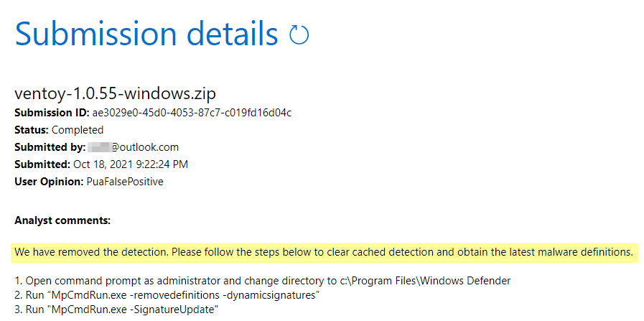Viewport: 644px width, 321px height.
Task: Click the ventoy-1.0.55-windows.zip file name
Action: (x=115, y=93)
